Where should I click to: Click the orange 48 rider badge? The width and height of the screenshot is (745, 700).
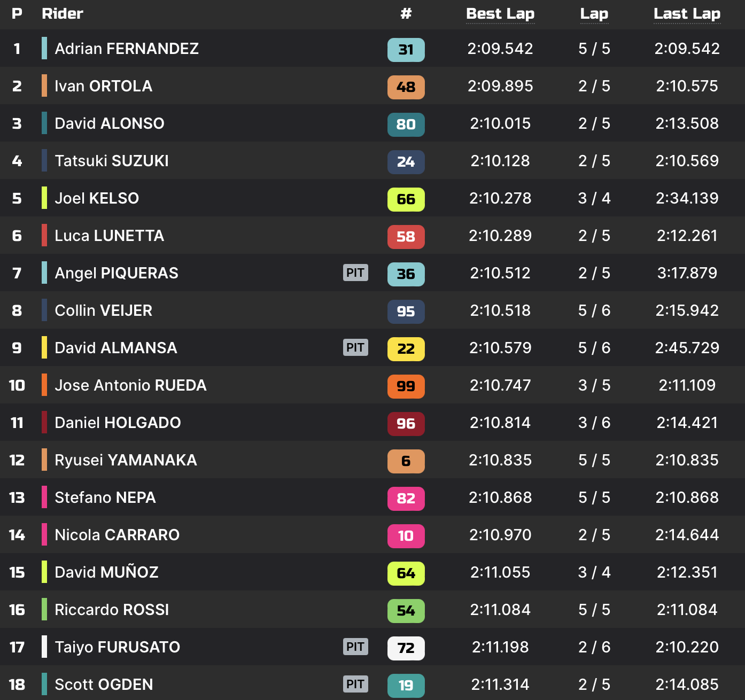406,87
